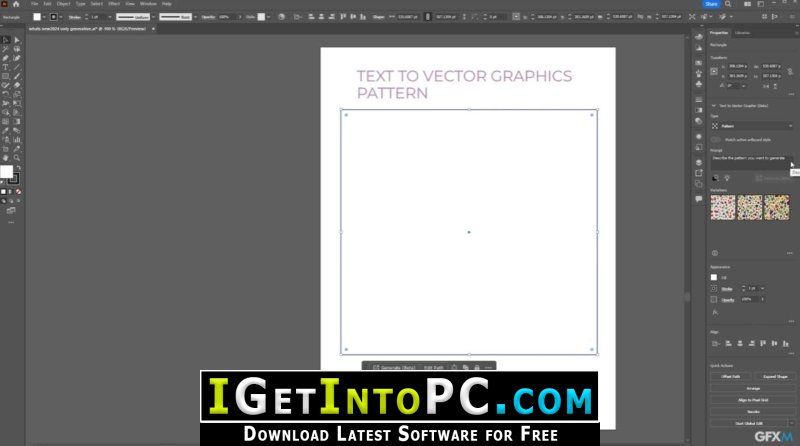
Task: Click the lightbulb prompt suggestions icon
Action: coord(727,178)
